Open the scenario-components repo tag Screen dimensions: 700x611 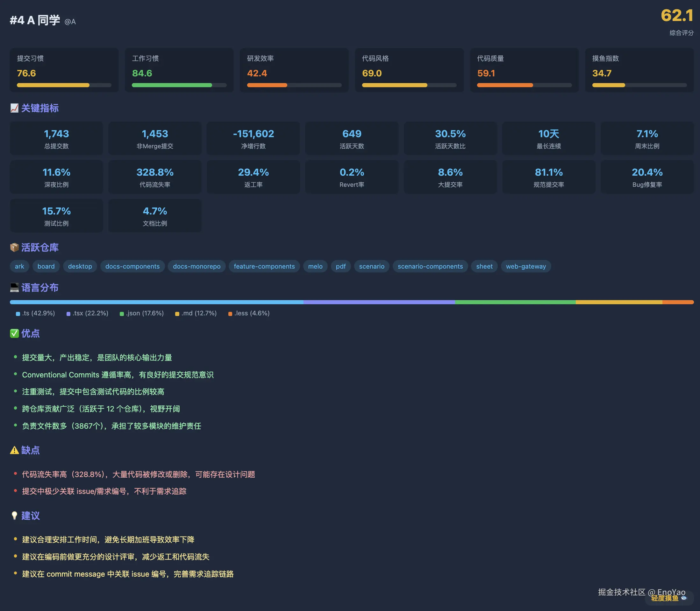[430, 266]
